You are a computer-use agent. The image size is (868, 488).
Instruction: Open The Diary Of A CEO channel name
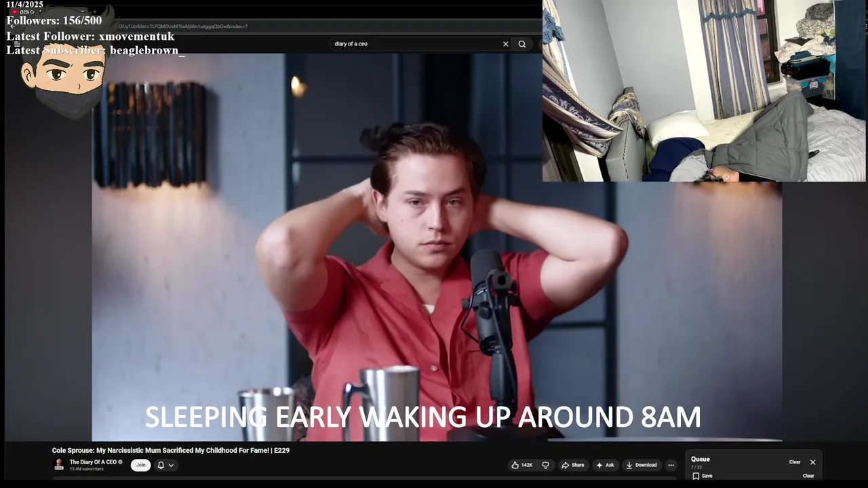pyautogui.click(x=93, y=462)
